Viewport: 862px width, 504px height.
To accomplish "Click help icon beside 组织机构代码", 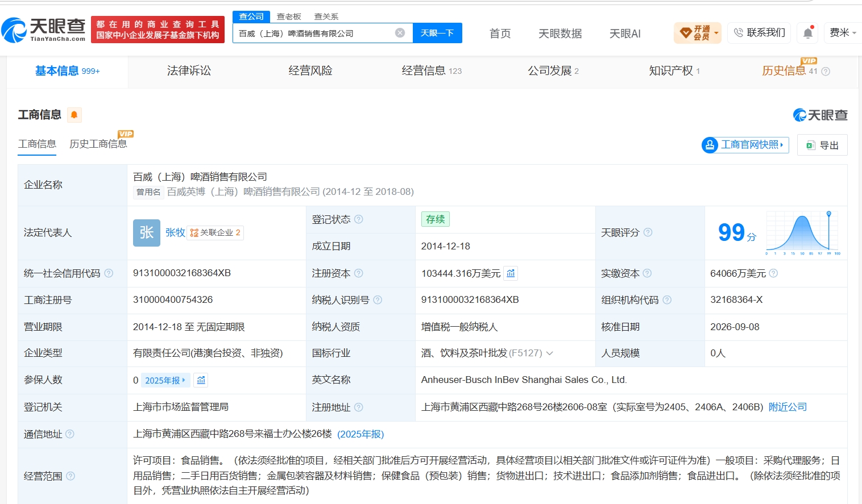I will pyautogui.click(x=667, y=300).
